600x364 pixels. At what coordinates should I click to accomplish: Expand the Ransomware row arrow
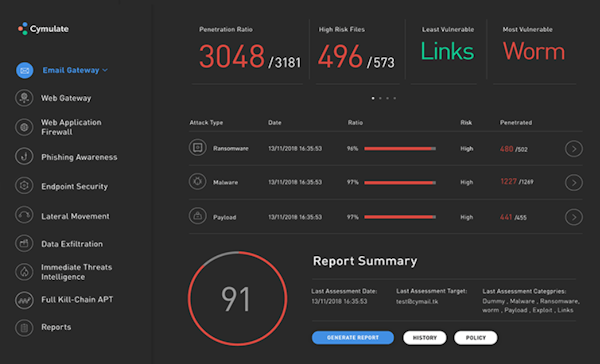pos(574,149)
